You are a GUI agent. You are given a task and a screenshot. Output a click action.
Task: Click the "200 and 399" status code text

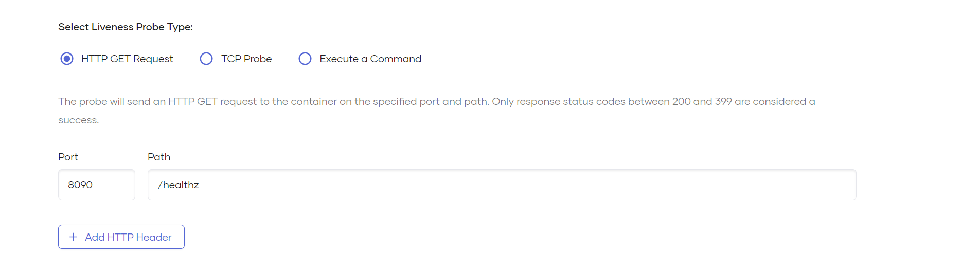click(702, 101)
